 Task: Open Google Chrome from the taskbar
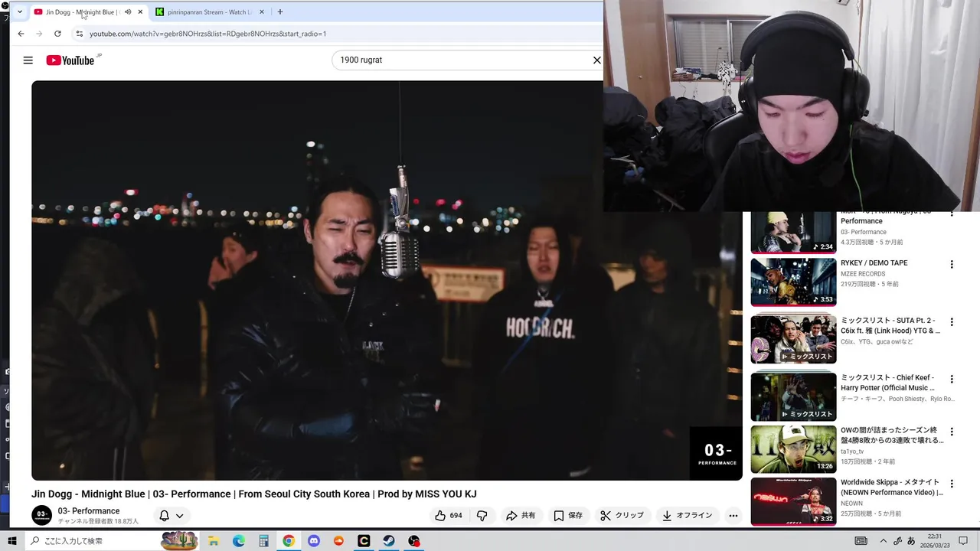click(289, 541)
